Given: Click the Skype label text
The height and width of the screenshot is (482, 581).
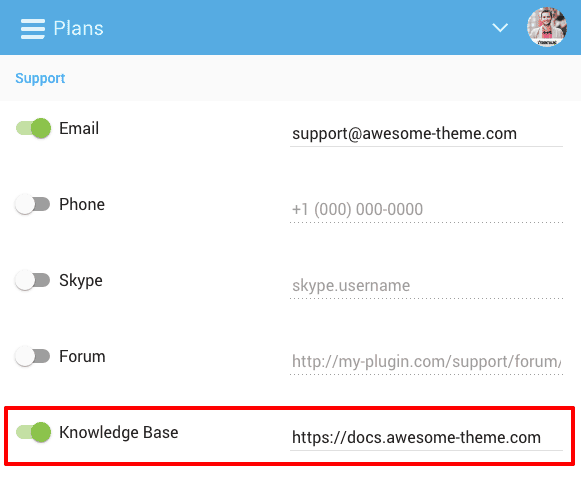Looking at the screenshot, I should (81, 281).
